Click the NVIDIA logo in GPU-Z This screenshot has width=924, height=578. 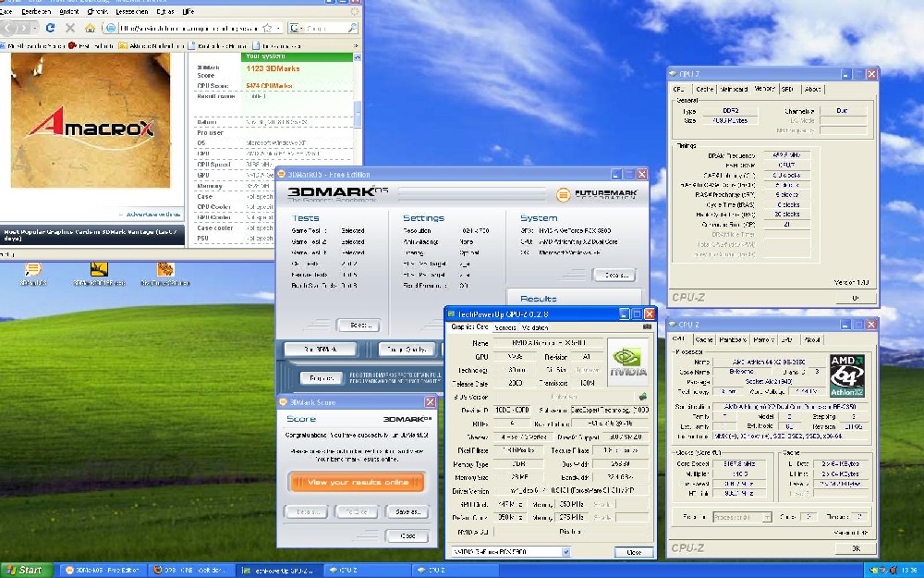click(x=627, y=361)
